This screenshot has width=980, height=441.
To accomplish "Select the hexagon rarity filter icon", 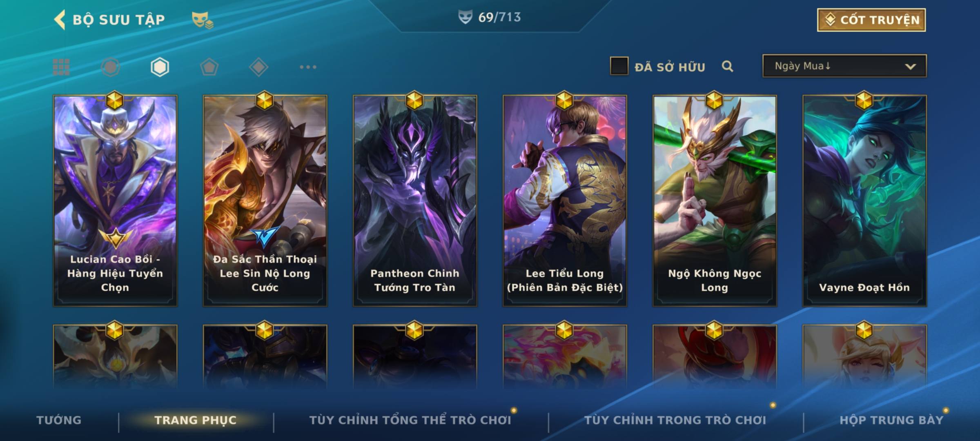I will [160, 67].
